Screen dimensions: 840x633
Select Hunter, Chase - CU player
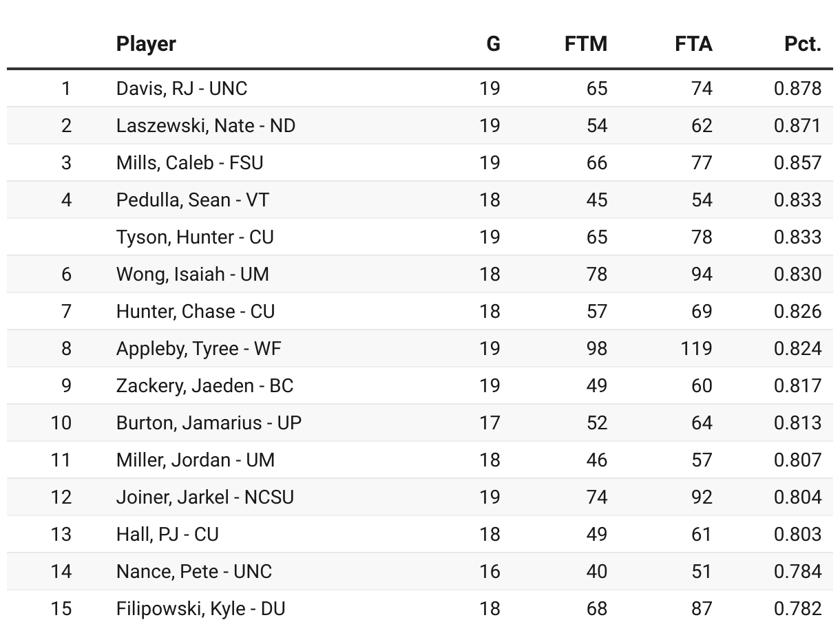pos(195,312)
